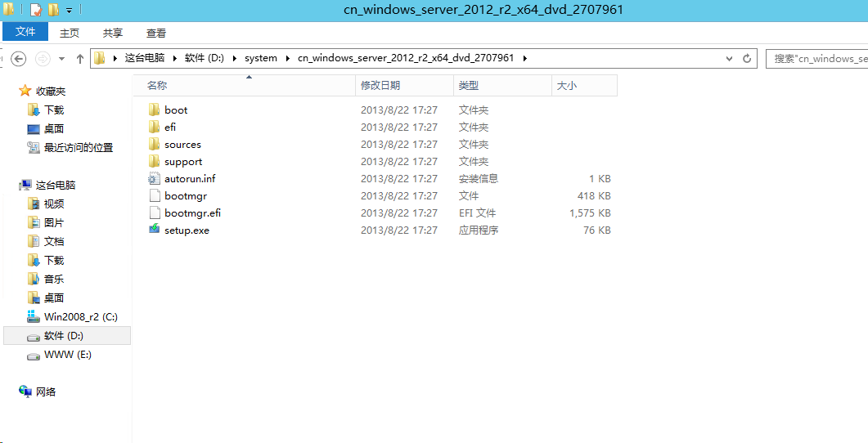Image resolution: width=868 pixels, height=443 pixels.
Task: Open the recent locations dropdown arrow
Action: (x=61, y=58)
